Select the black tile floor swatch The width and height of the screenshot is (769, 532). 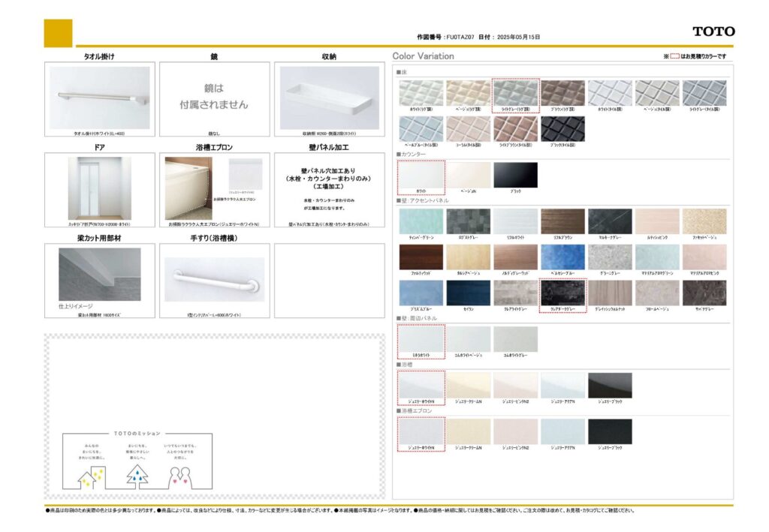[562, 128]
